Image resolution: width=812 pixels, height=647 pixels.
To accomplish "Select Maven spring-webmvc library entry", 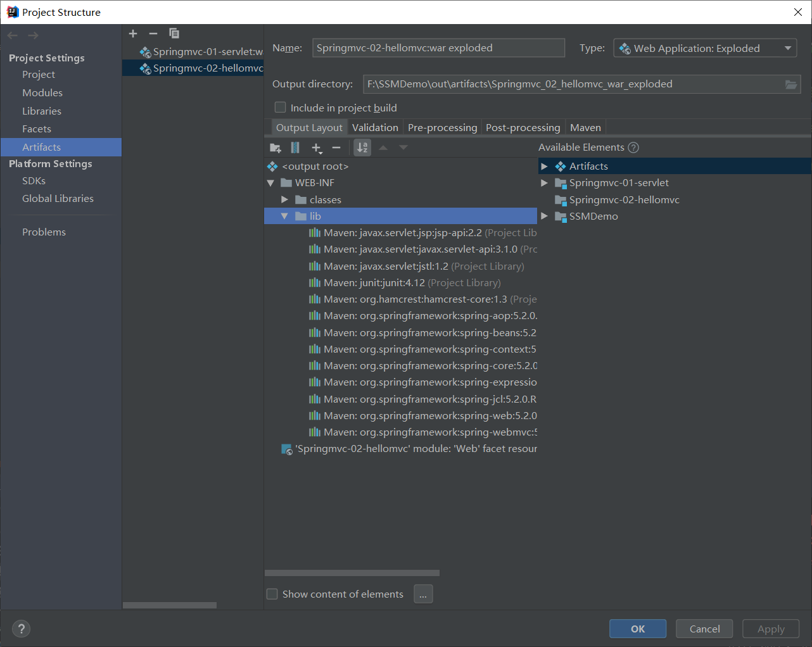I will coord(422,432).
